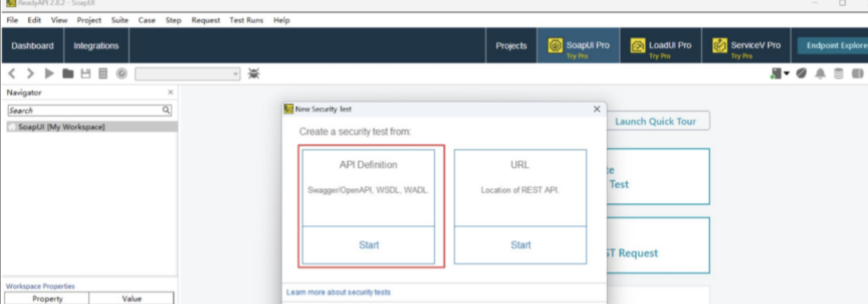This screenshot has width=868, height=304.
Task: Close the New Security Test dialog
Action: [x=597, y=109]
